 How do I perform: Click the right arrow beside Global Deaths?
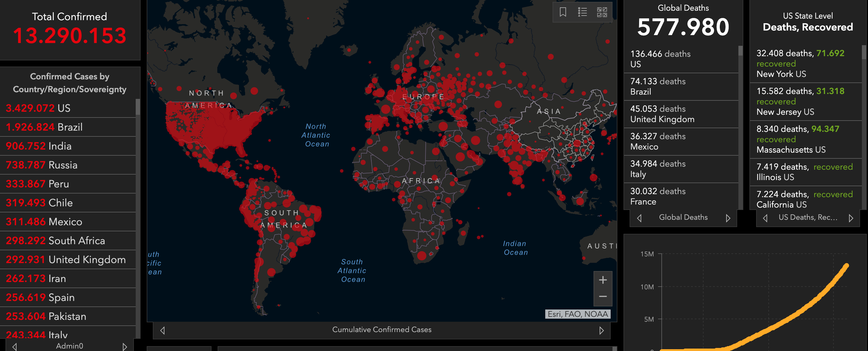point(728,218)
